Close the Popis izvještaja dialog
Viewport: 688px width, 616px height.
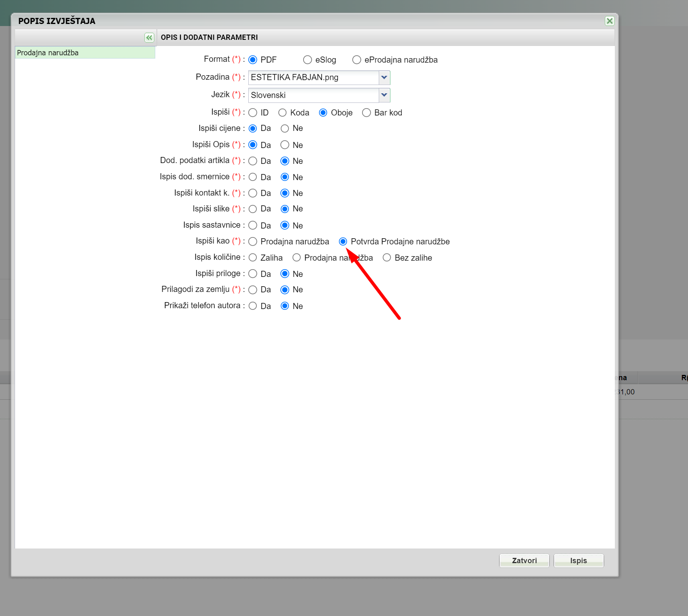point(610,21)
